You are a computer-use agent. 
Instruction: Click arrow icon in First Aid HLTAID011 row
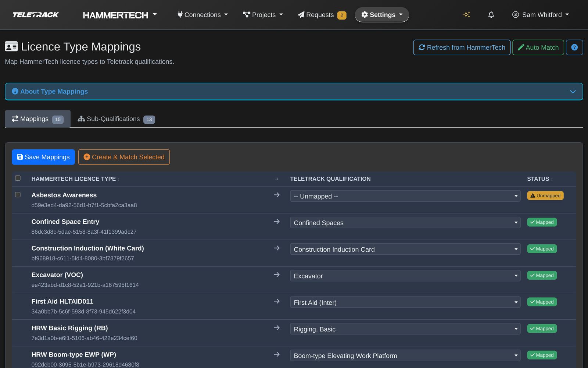277,301
